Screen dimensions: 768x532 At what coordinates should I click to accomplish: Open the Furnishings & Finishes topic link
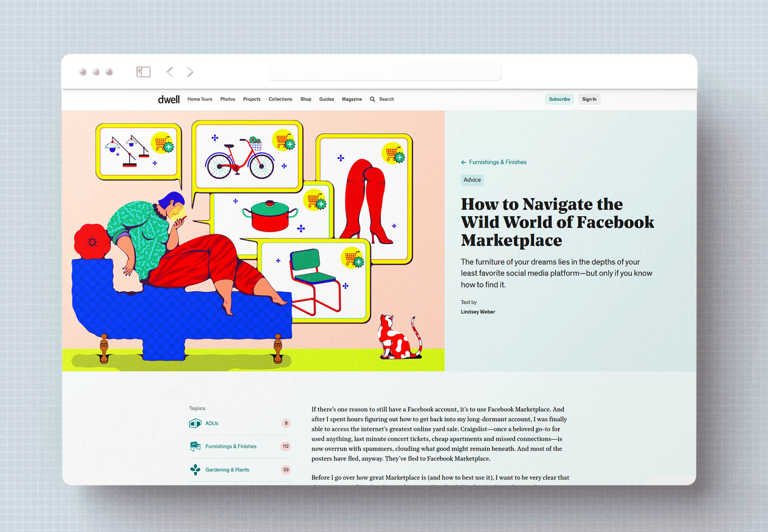[x=231, y=446]
